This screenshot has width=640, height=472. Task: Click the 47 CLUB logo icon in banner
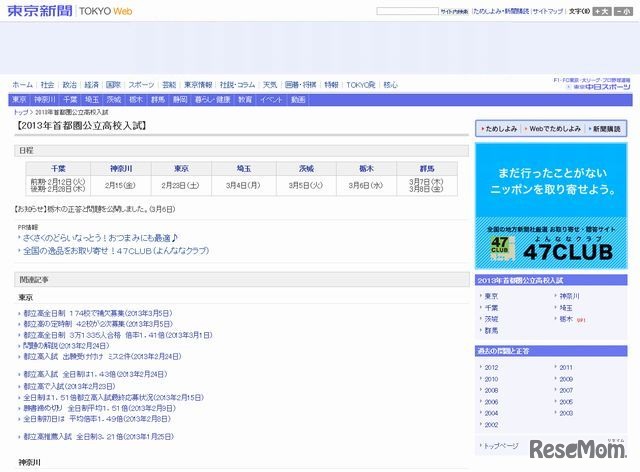500,249
